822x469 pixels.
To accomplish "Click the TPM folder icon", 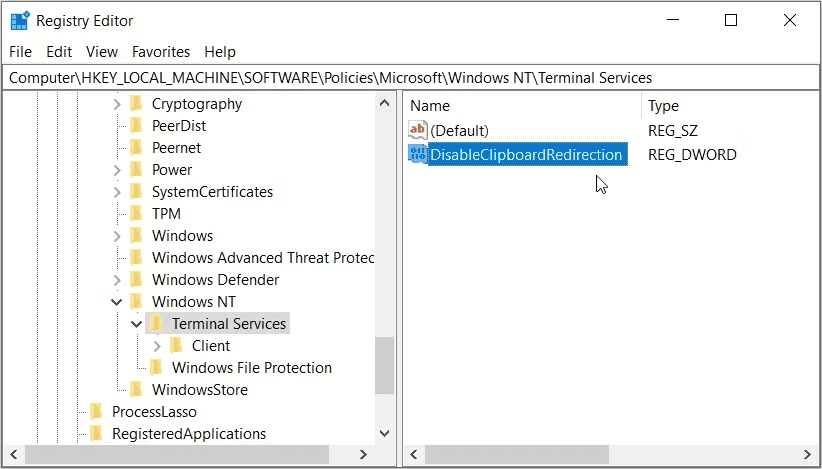I will click(136, 214).
